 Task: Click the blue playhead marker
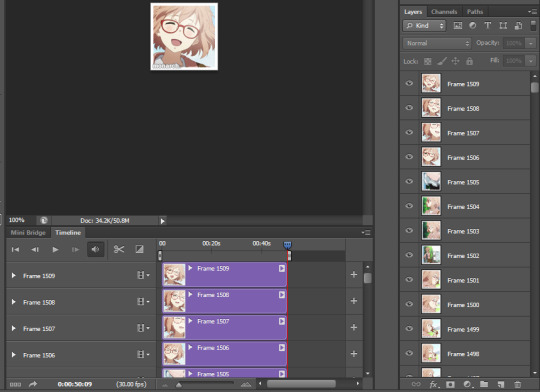tap(288, 245)
